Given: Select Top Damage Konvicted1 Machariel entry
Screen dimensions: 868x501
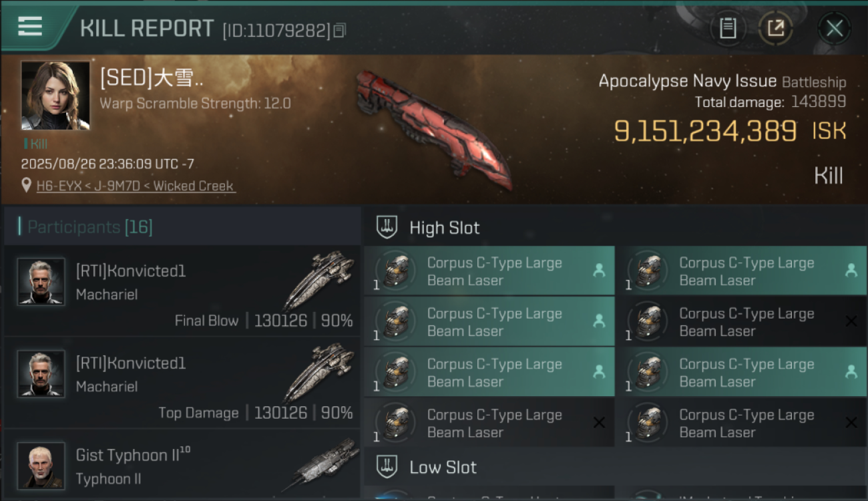Looking at the screenshot, I should (x=182, y=383).
